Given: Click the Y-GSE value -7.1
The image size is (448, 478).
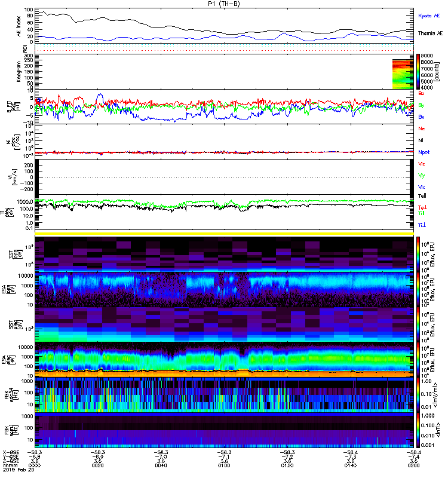Looking at the screenshot, I should (224, 456).
